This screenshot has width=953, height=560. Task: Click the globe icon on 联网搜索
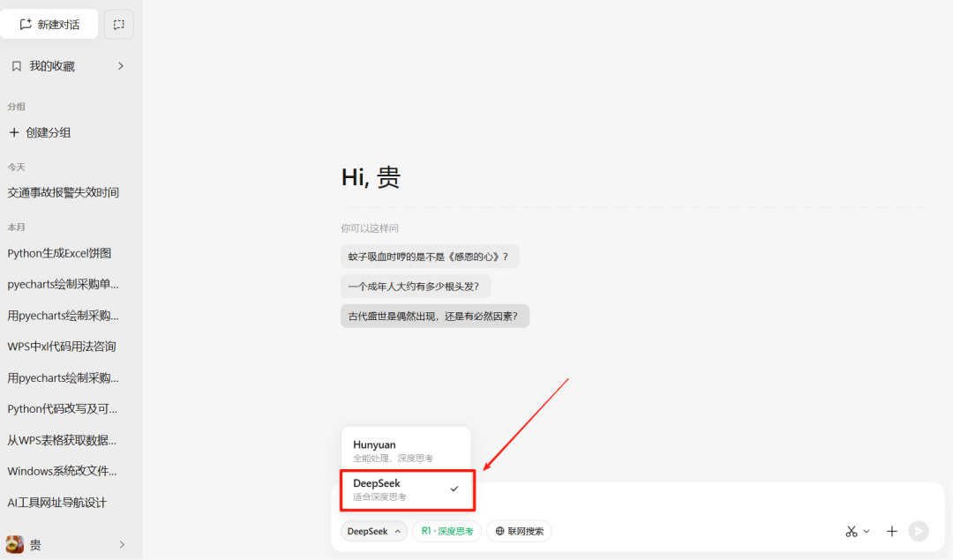[x=498, y=531]
